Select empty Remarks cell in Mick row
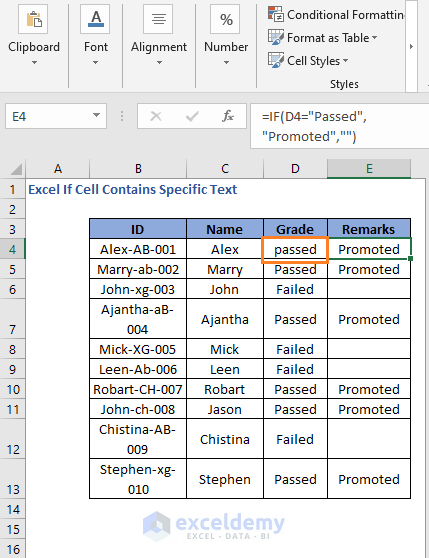Viewport: 429px width, 558px height. (x=369, y=349)
